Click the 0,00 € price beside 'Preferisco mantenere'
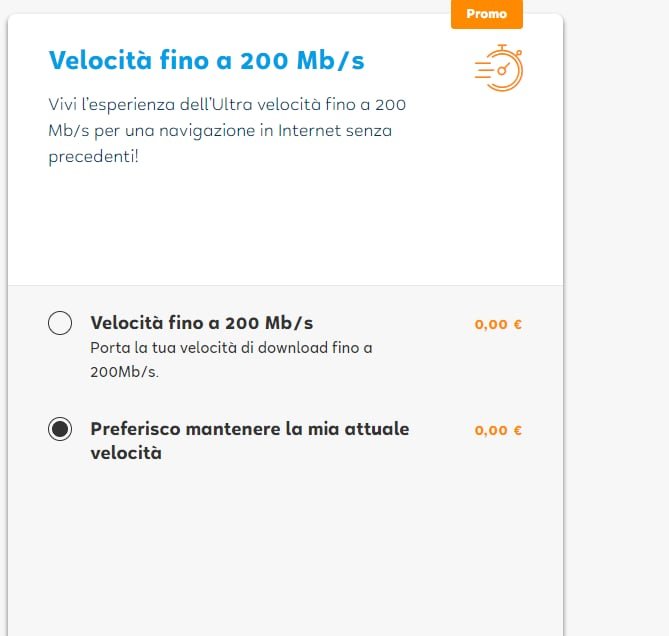669x636 pixels. point(498,430)
